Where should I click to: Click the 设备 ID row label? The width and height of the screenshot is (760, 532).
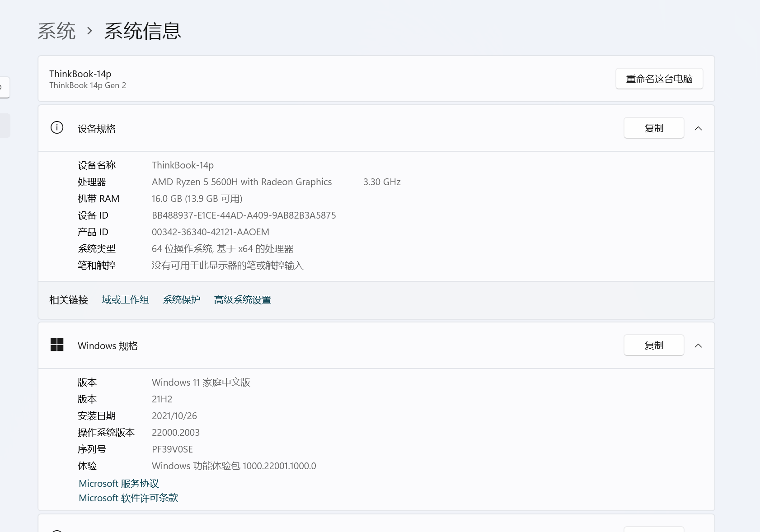click(x=93, y=215)
